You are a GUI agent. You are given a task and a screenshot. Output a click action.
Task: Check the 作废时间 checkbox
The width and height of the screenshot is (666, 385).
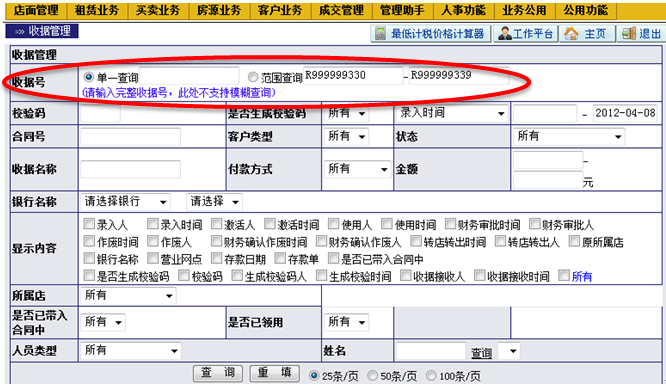89,241
